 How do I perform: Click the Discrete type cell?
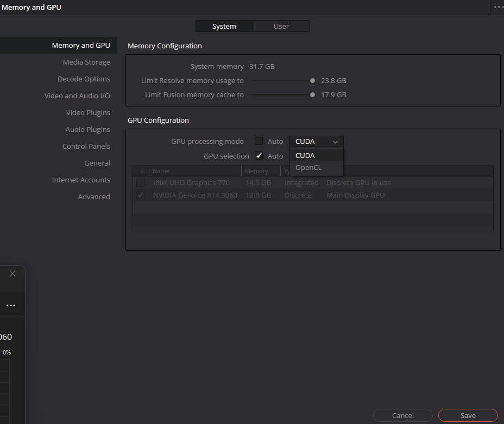pyautogui.click(x=298, y=195)
